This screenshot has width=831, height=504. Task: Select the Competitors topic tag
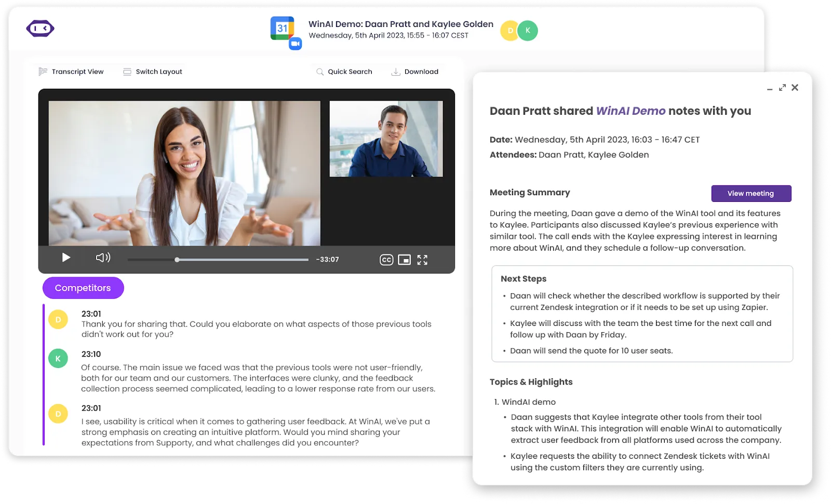pos(83,288)
